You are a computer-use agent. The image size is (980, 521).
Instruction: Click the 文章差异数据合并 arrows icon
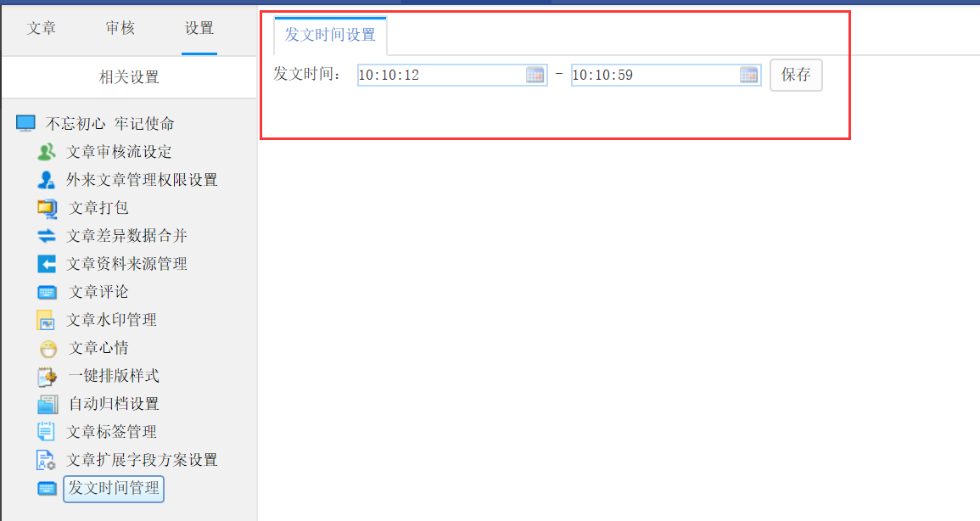coord(47,236)
